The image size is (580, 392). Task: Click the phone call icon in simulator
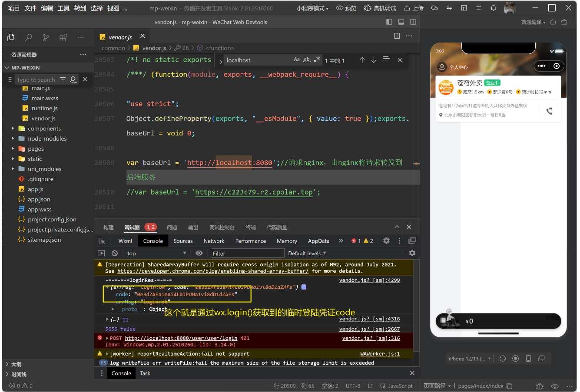click(x=549, y=111)
